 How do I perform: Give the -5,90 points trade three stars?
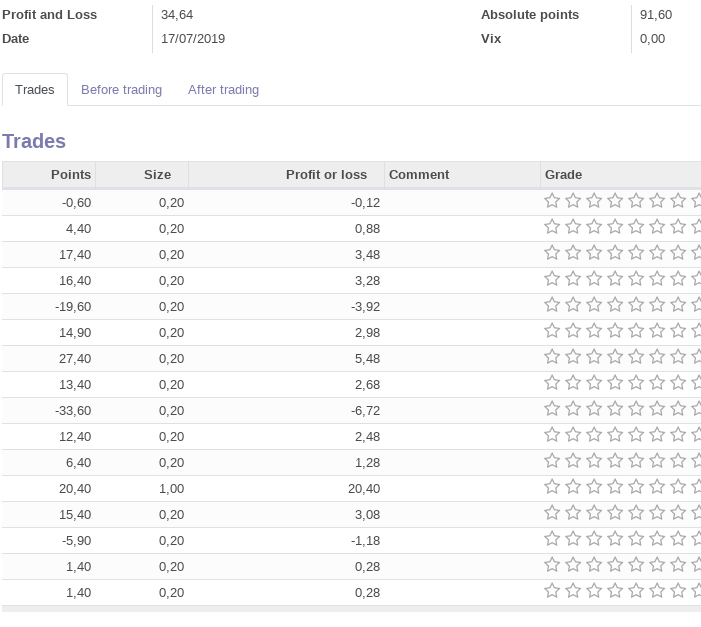pyautogui.click(x=594, y=539)
